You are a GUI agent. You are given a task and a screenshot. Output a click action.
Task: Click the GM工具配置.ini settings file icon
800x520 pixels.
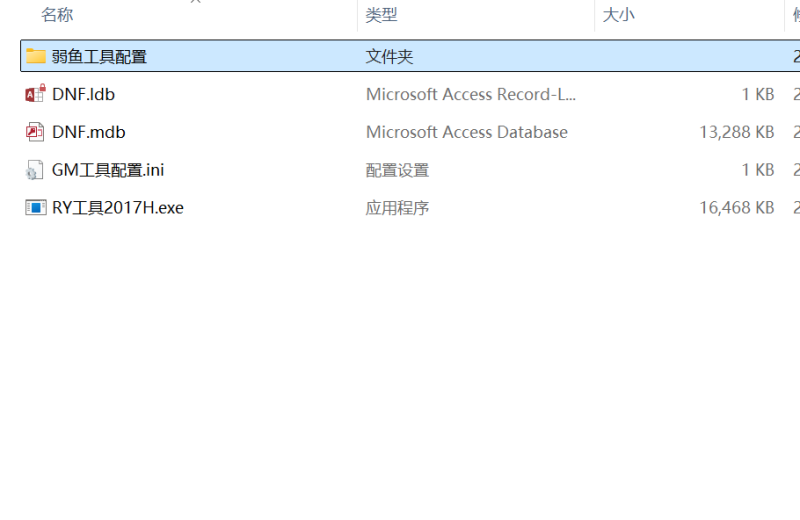tap(36, 170)
